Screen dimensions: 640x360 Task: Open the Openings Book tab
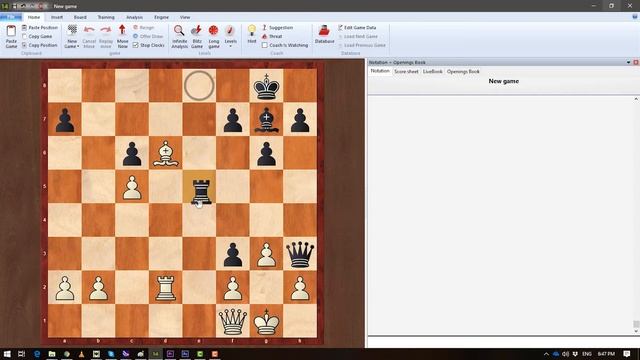463,71
